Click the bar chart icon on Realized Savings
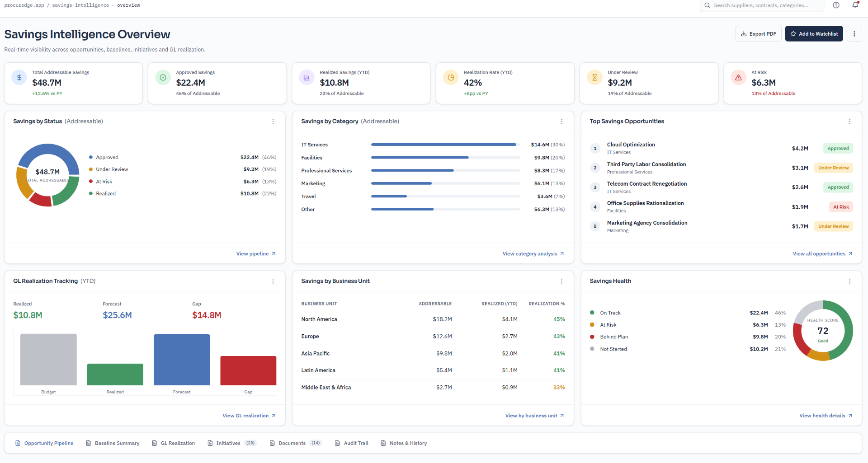Screen dimensions: 868x463 (x=307, y=78)
